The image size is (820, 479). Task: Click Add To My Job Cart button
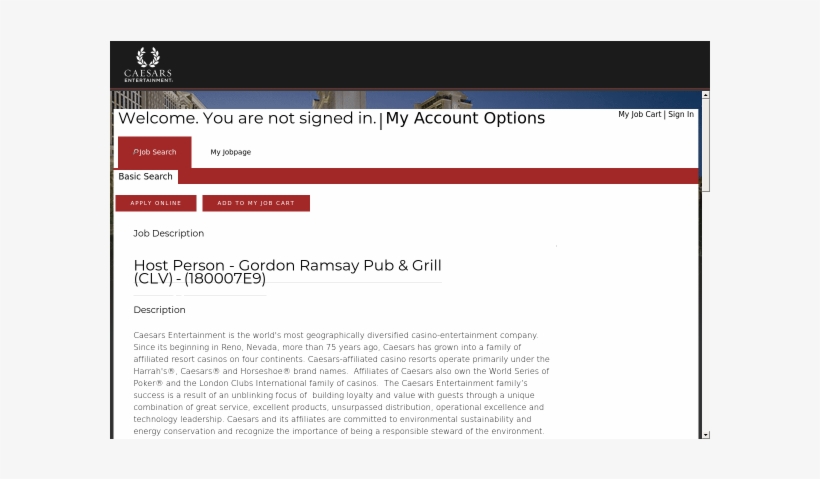[256, 203]
